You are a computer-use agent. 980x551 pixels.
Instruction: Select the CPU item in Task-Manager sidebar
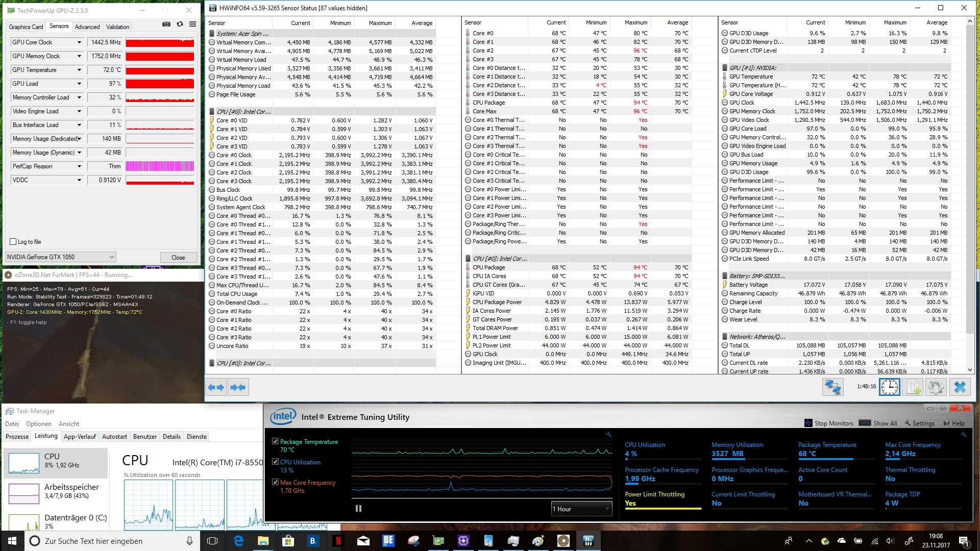56,462
